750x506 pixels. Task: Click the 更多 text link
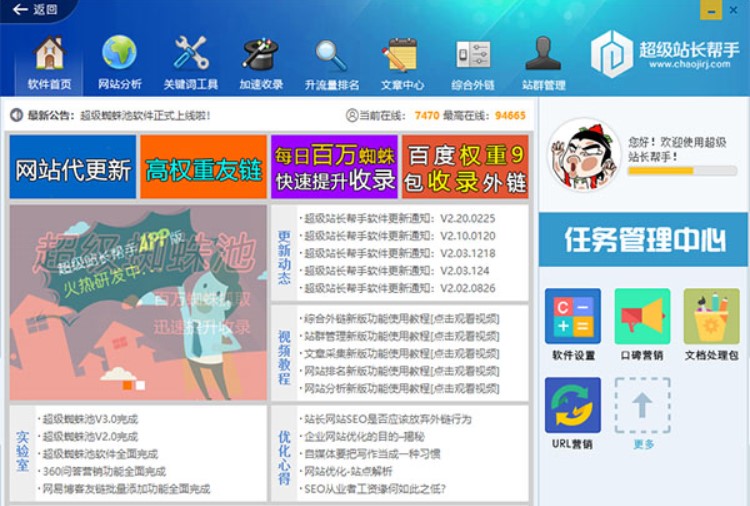click(643, 445)
